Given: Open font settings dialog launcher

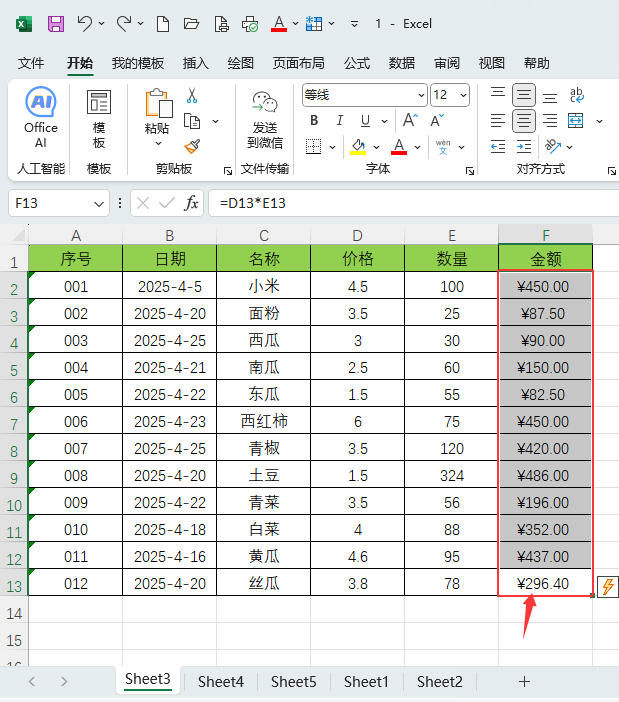Looking at the screenshot, I should click(x=470, y=171).
